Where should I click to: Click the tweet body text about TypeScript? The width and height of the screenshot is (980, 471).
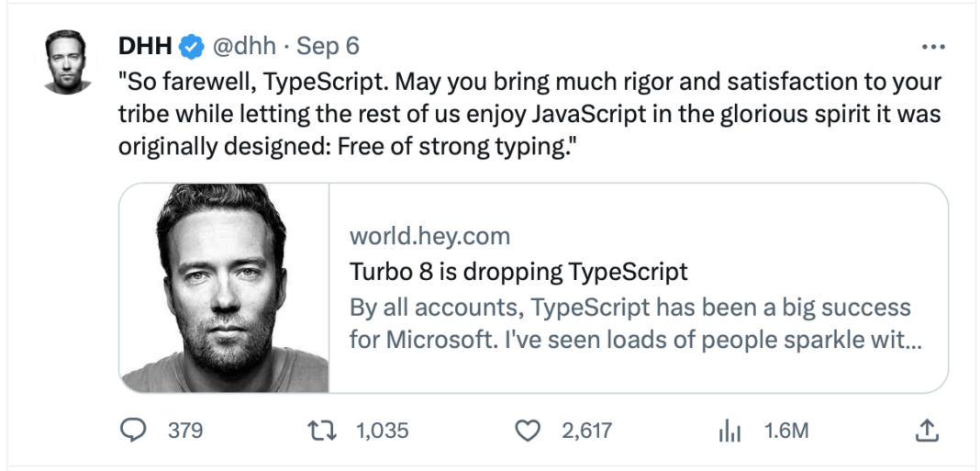point(529,117)
